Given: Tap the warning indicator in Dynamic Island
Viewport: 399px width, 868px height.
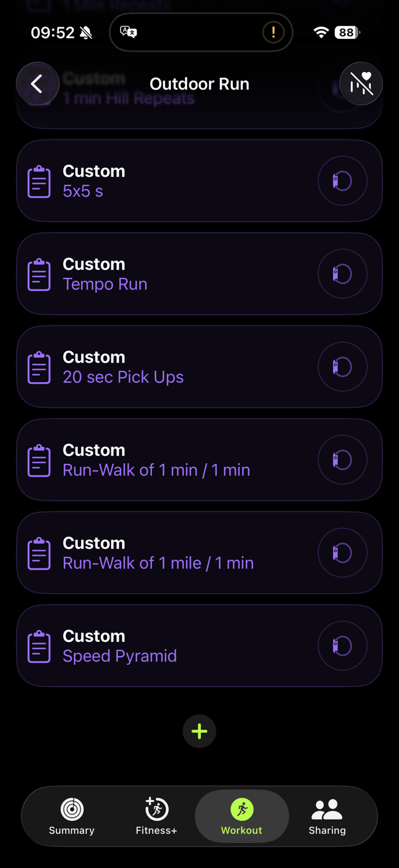Looking at the screenshot, I should point(273,32).
